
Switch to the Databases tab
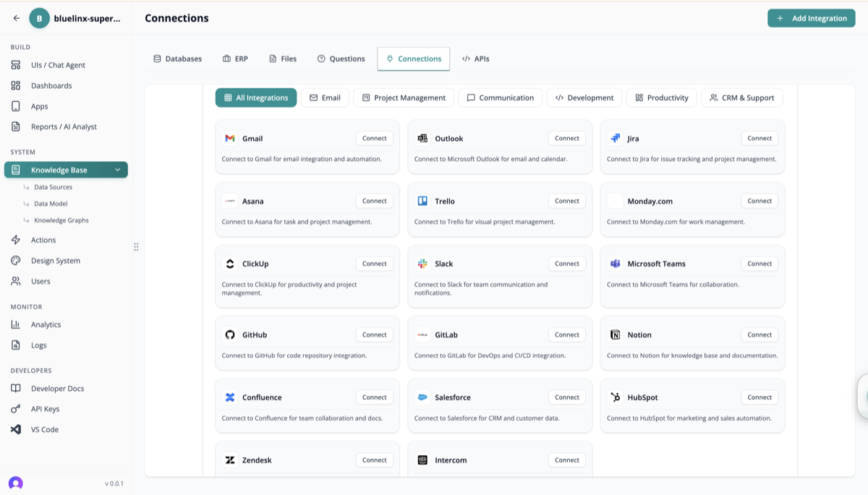[177, 59]
